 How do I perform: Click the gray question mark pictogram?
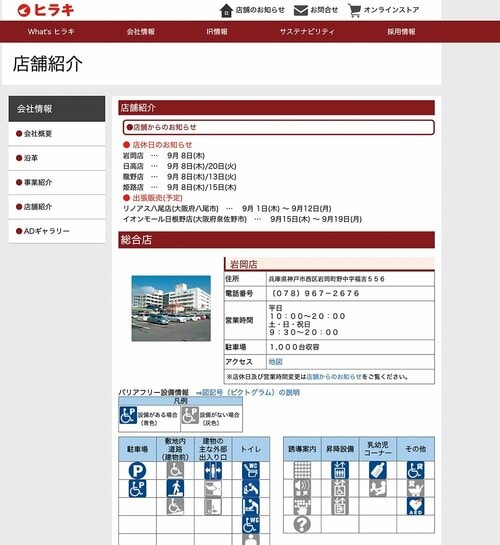point(302,524)
